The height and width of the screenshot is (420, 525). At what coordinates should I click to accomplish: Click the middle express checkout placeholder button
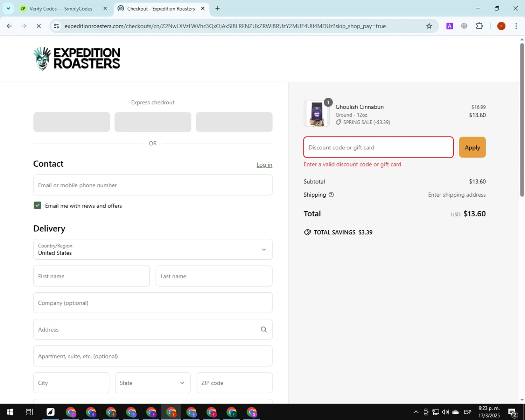pos(153,122)
